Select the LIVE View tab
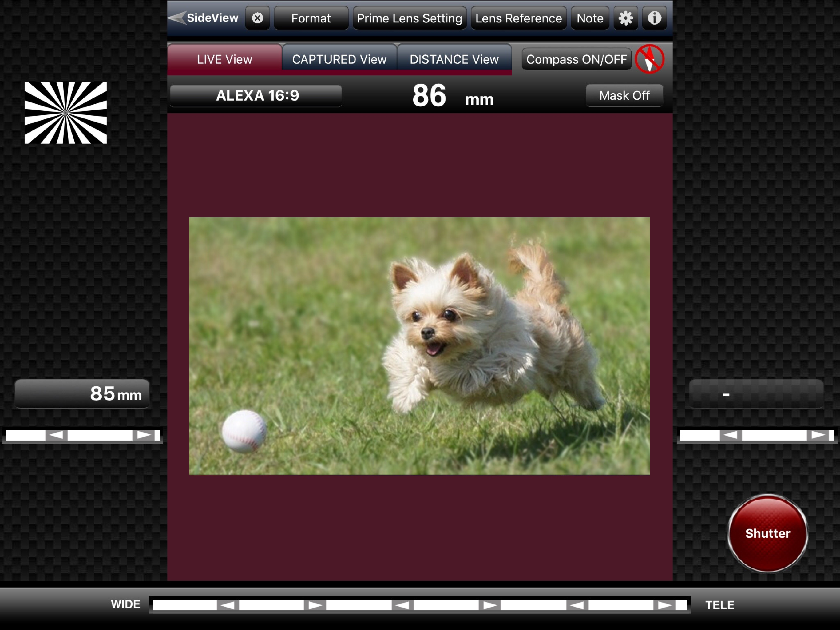The image size is (840, 630). coord(224,59)
